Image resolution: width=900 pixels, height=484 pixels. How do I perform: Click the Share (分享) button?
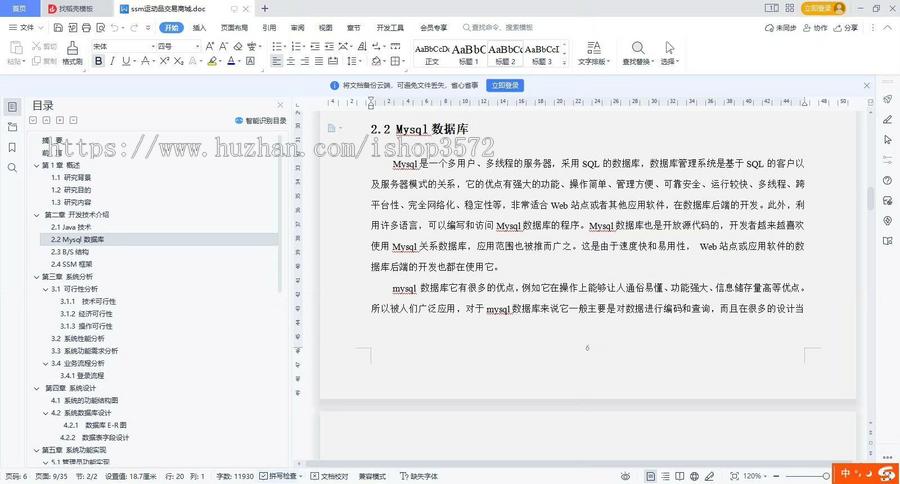pos(845,28)
